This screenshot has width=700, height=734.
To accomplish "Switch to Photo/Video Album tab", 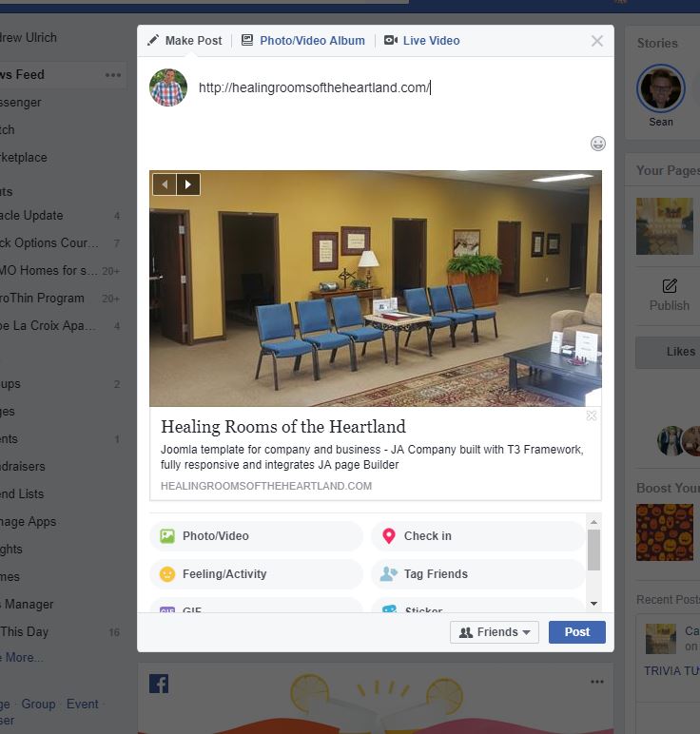I will click(x=303, y=41).
